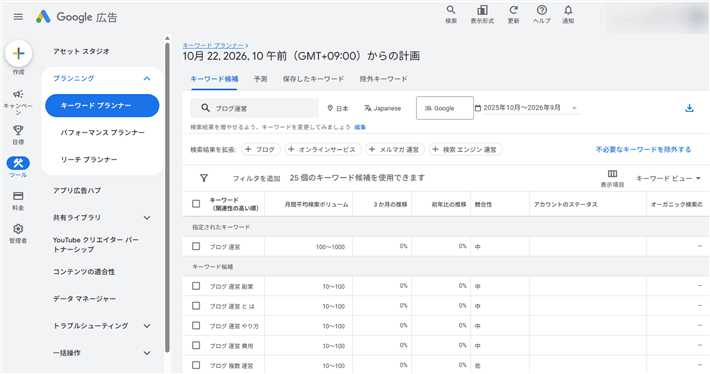710x374 pixels.
Task: Open リーチ プランナー
Action: tap(89, 160)
